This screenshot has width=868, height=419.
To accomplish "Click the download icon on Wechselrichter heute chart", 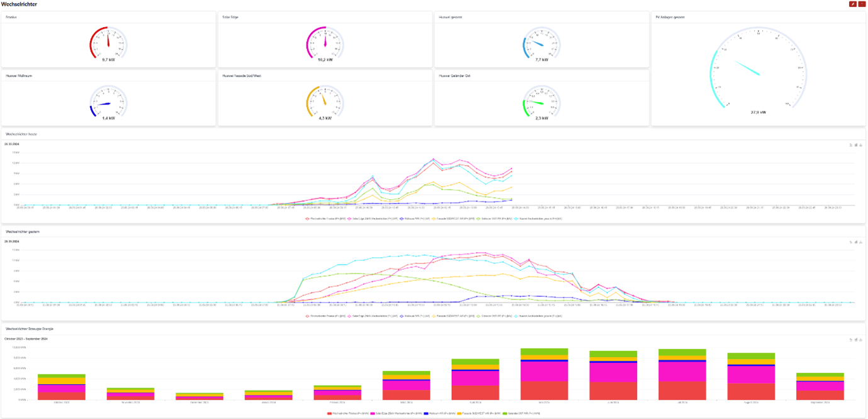I will click(x=860, y=145).
